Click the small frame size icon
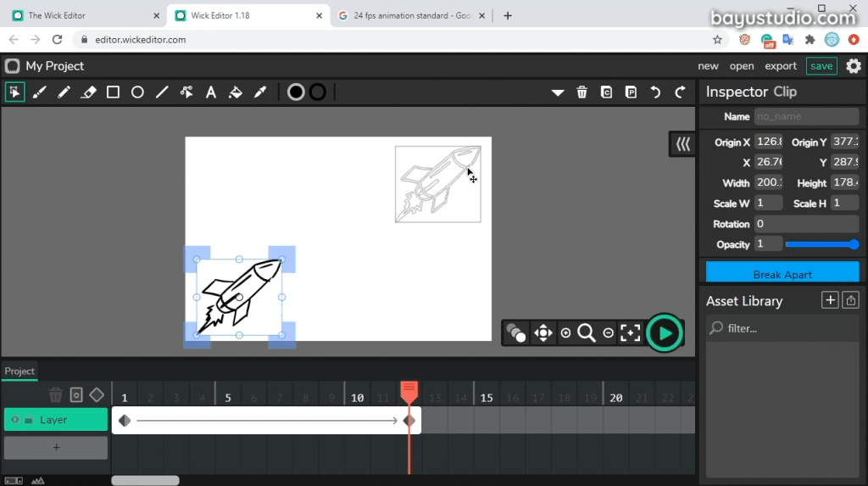The image size is (868, 486). [x=14, y=480]
